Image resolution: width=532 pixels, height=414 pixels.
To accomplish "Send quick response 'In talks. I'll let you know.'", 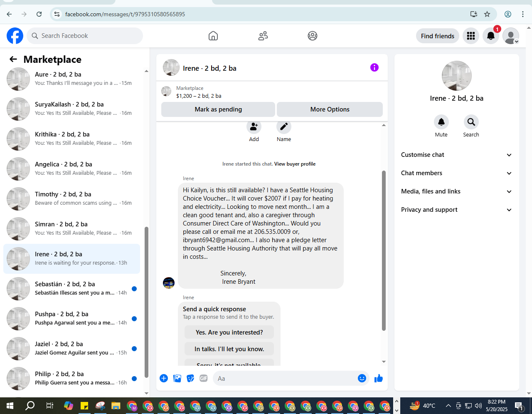I will pos(229,349).
